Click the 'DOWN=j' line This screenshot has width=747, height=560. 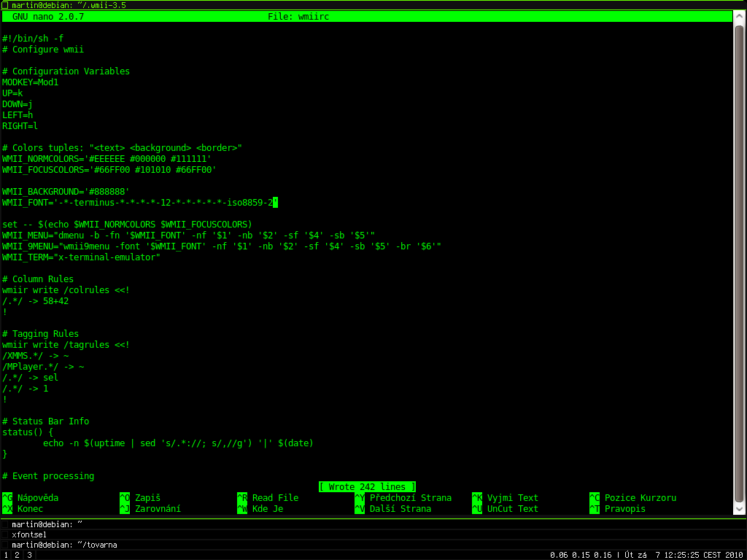point(18,104)
